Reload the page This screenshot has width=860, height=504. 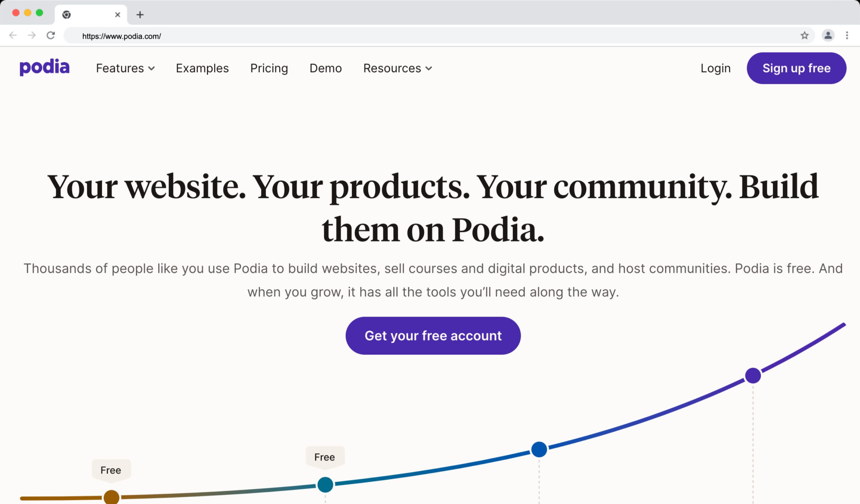(51, 36)
